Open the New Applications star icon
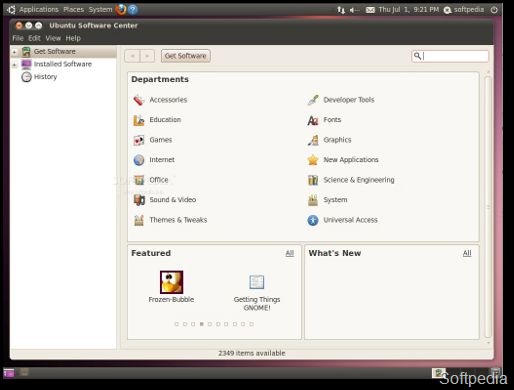Viewport: 514px width, 390px height. 313,160
